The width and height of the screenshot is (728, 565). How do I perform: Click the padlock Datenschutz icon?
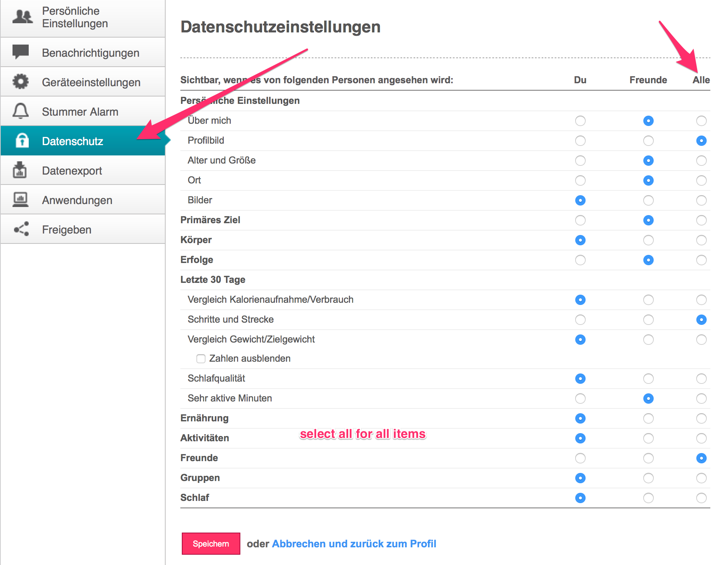[22, 140]
